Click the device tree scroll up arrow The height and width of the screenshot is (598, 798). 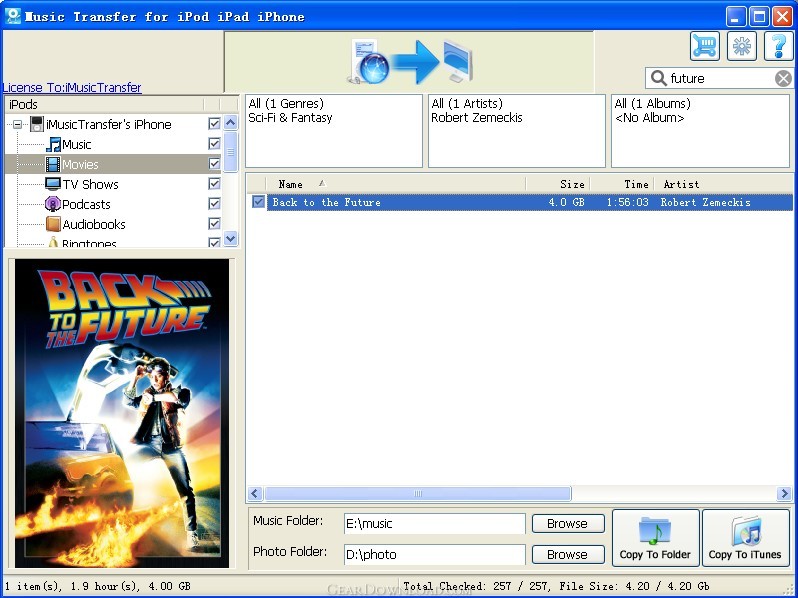click(231, 123)
